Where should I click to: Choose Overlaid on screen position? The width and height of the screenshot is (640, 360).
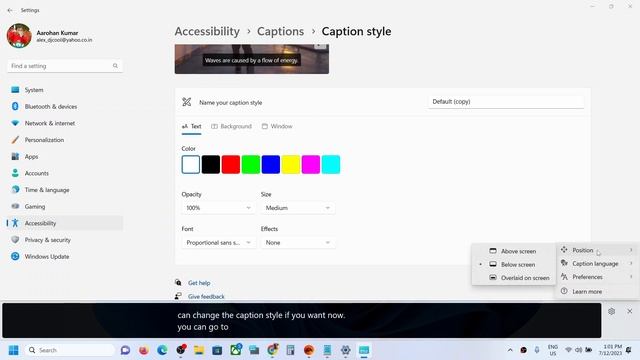pyautogui.click(x=513, y=278)
